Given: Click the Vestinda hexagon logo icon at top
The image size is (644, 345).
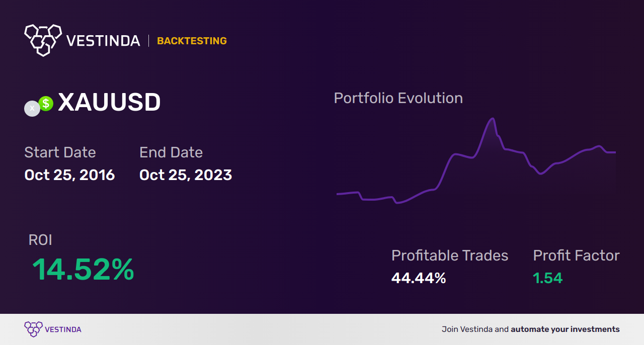Looking at the screenshot, I should [x=43, y=40].
